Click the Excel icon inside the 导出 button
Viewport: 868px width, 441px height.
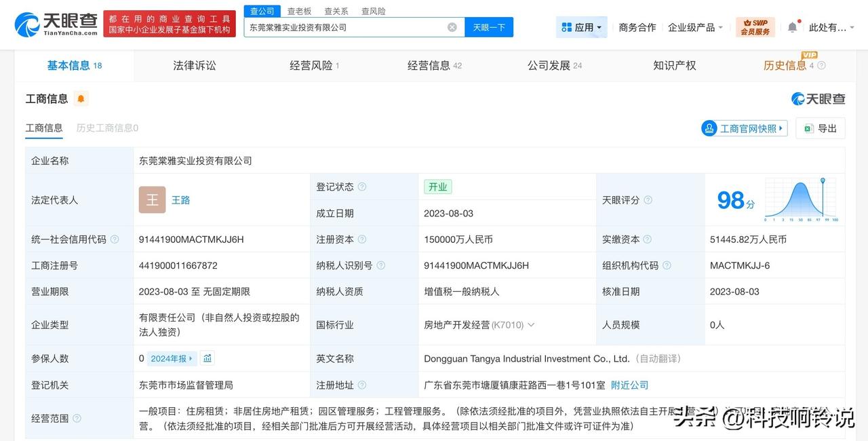(x=808, y=128)
